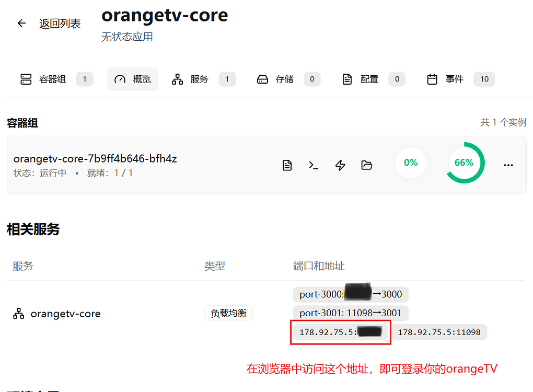Open the pod's more options menu (...)

coord(508,165)
